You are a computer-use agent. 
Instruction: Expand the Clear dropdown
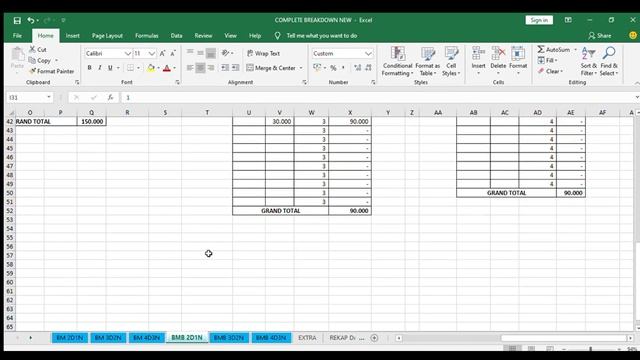(562, 71)
